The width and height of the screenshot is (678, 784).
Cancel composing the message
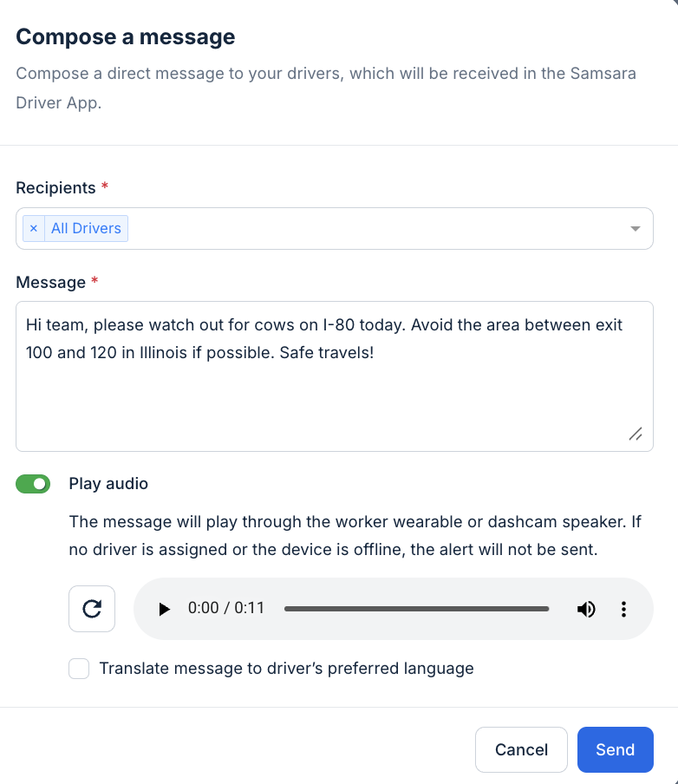[521, 748]
